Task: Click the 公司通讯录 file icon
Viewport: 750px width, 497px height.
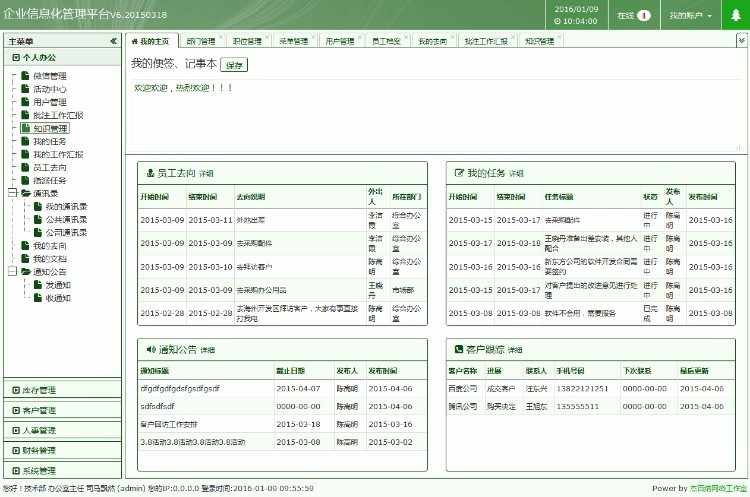Action: 38,232
